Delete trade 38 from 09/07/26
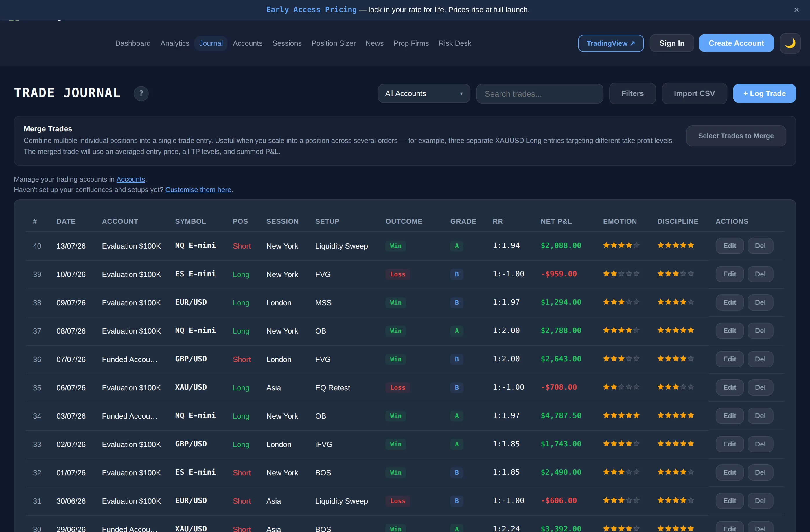The height and width of the screenshot is (532, 810). [760, 302]
